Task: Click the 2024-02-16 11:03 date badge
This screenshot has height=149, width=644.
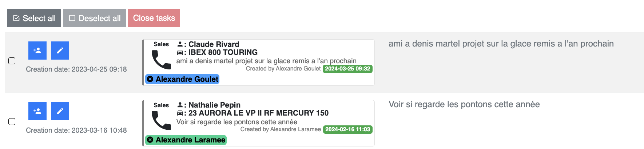Action: (347, 129)
